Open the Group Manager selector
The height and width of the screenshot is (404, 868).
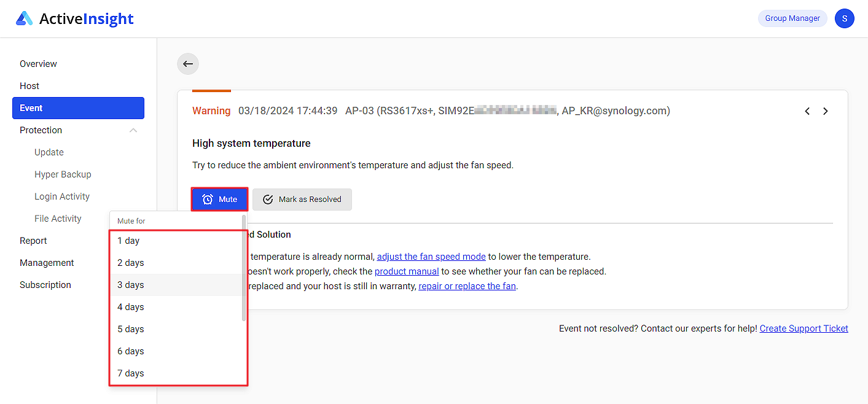792,18
